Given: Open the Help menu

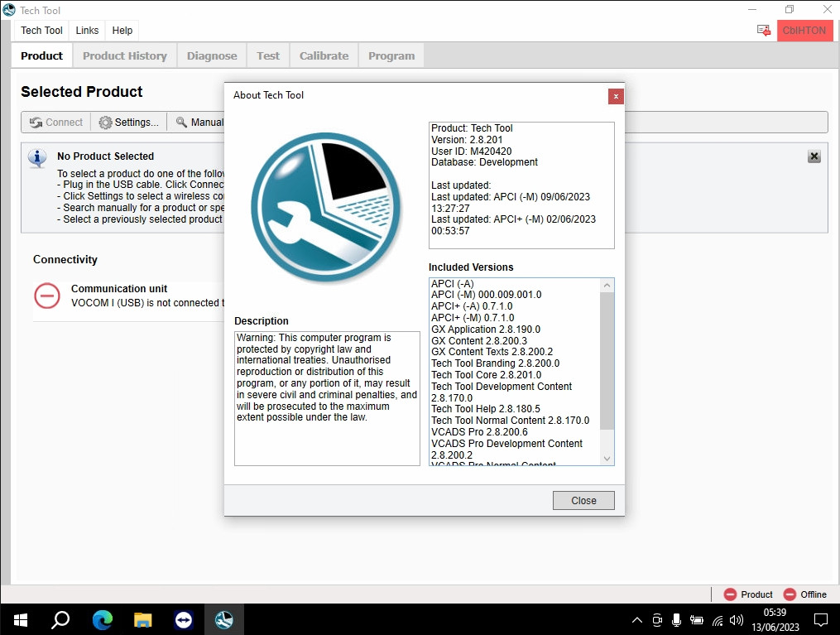Looking at the screenshot, I should click(122, 31).
